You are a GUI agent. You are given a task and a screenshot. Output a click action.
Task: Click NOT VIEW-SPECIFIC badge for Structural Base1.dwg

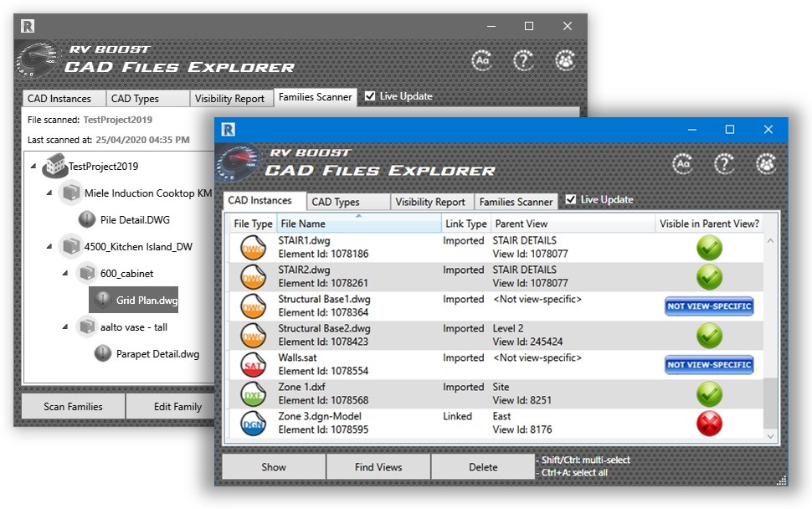(709, 306)
